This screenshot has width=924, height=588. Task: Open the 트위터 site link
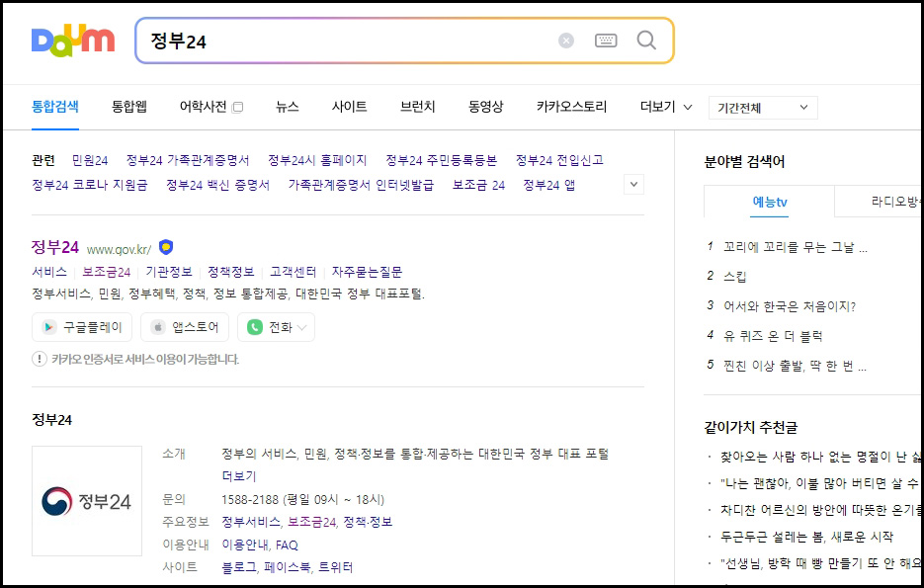335,567
